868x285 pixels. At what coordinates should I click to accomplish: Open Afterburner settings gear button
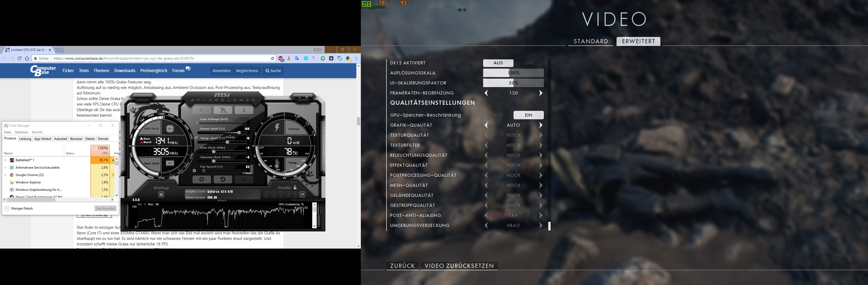pyautogui.click(x=202, y=179)
